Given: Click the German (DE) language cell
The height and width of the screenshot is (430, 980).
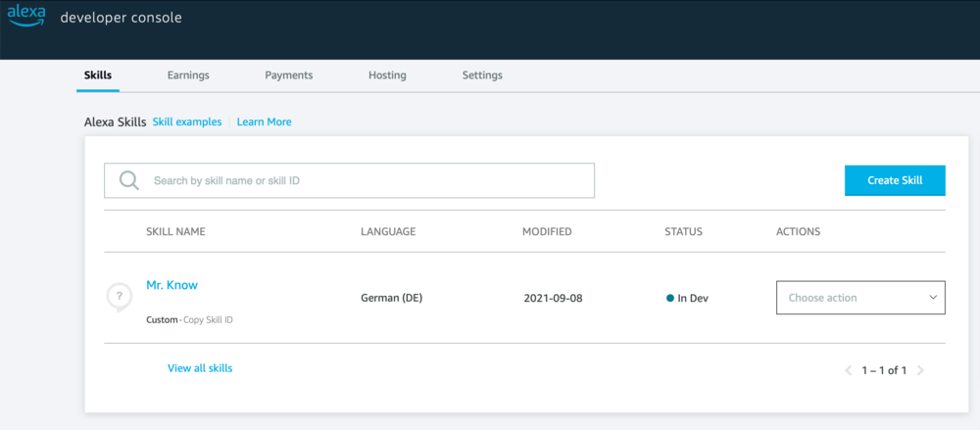Looking at the screenshot, I should [392, 298].
